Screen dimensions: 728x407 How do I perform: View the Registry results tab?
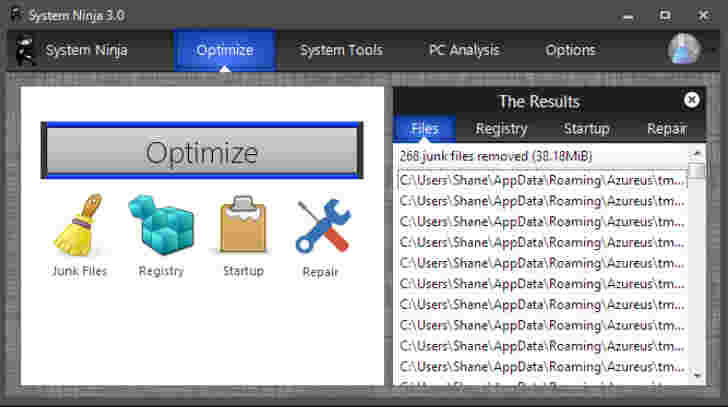pyautogui.click(x=501, y=129)
